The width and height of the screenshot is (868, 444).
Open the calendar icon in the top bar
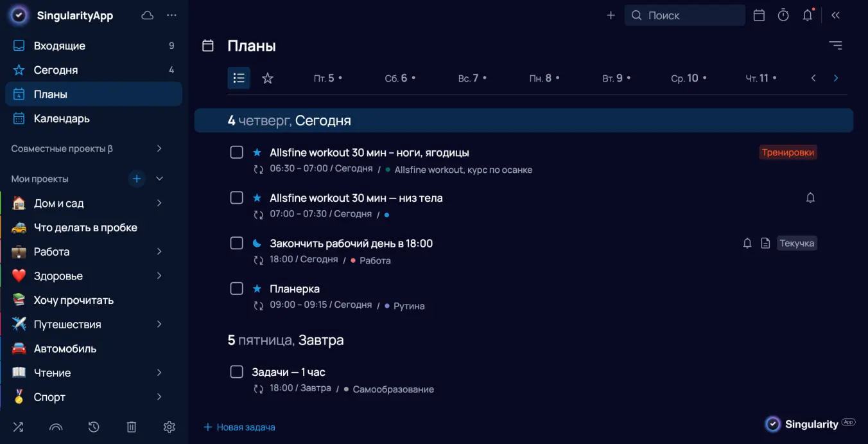(758, 15)
